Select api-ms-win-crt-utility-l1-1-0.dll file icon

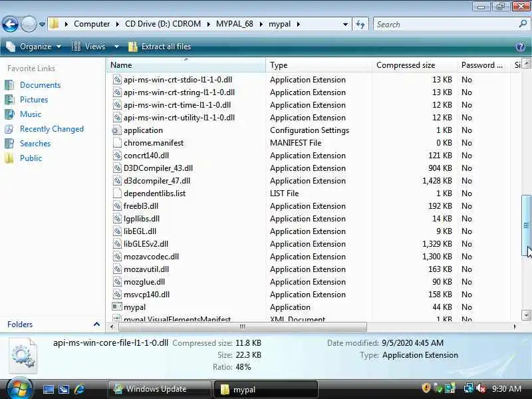(117, 118)
